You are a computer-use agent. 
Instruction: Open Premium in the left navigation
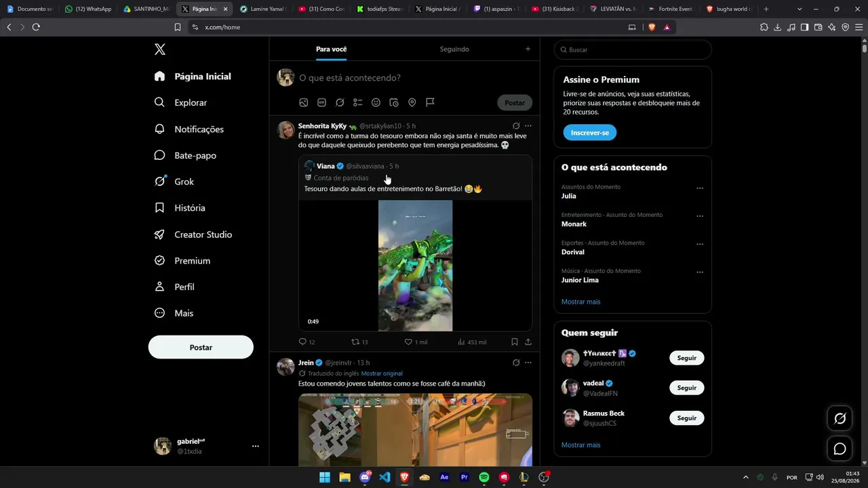182,261
